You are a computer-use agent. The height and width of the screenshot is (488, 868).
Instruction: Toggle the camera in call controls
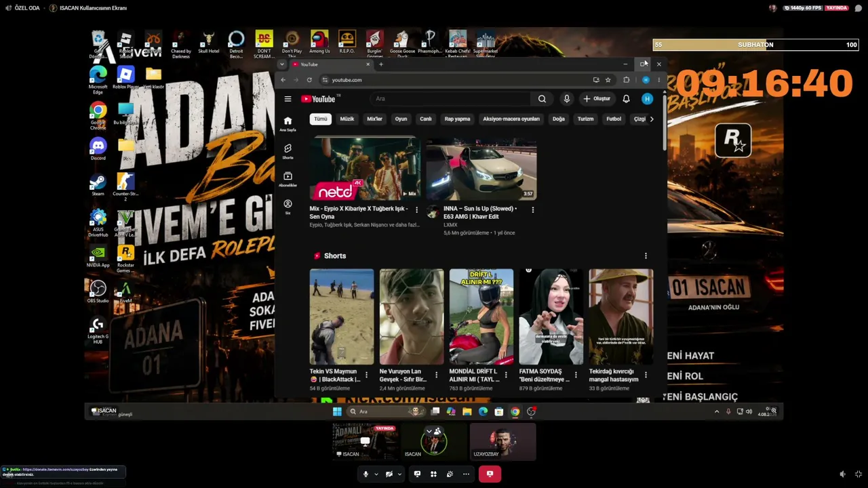(389, 474)
